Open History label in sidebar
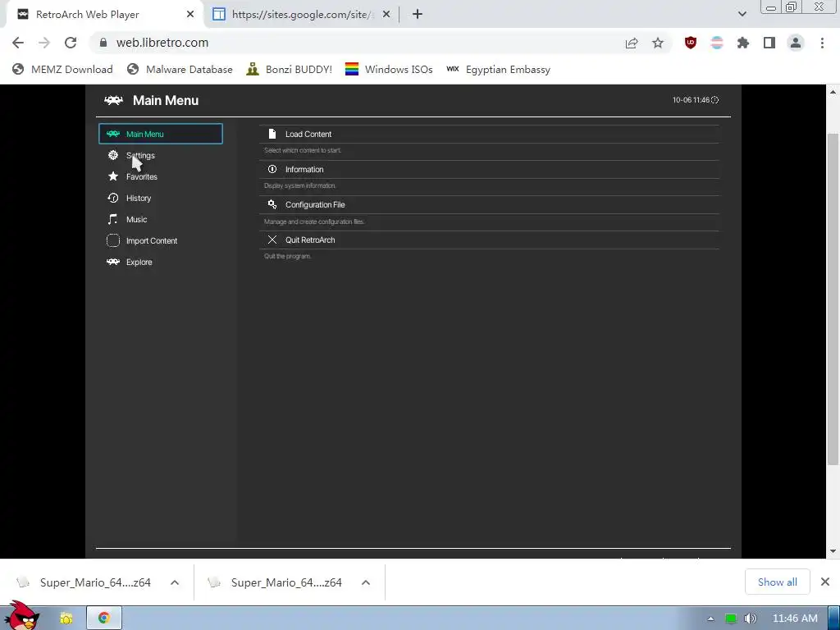 point(139,199)
